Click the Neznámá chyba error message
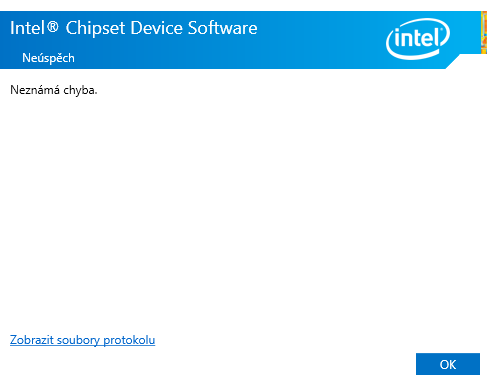Viewport: 497px width, 391px height. (x=54, y=90)
